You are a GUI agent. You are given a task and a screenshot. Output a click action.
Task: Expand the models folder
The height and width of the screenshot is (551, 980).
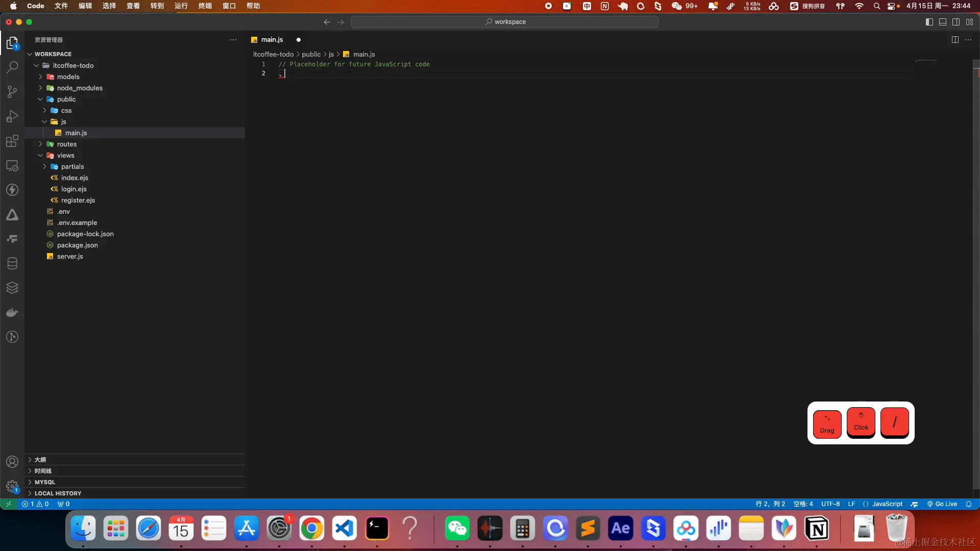(68, 77)
